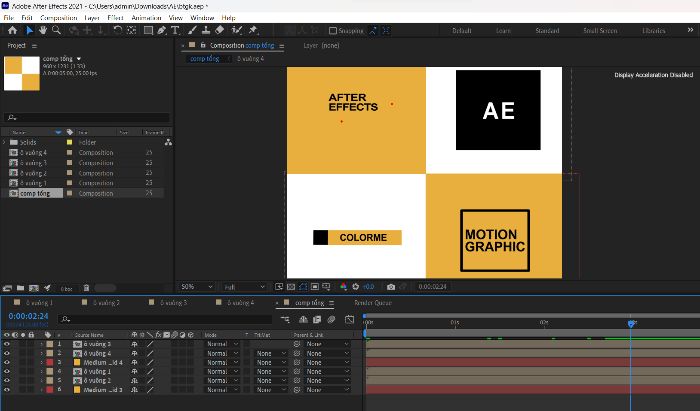Toggle the Transparency Grid in viewer
The height and width of the screenshot is (411, 700).
[x=291, y=287]
